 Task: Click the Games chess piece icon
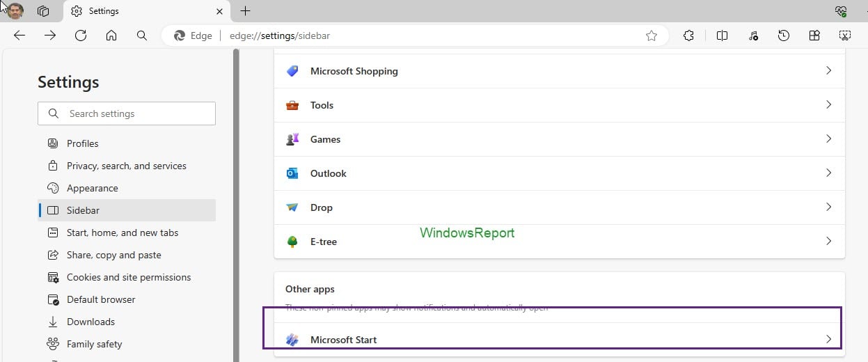[x=292, y=139]
